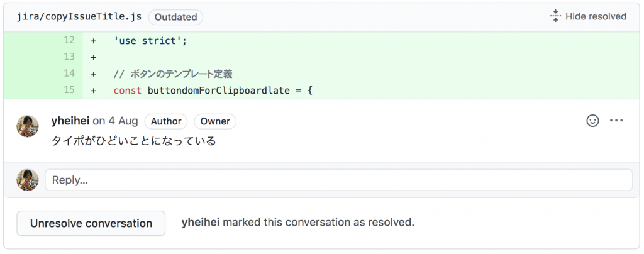Collapse the thread via Hide resolved text

pyautogui.click(x=596, y=16)
